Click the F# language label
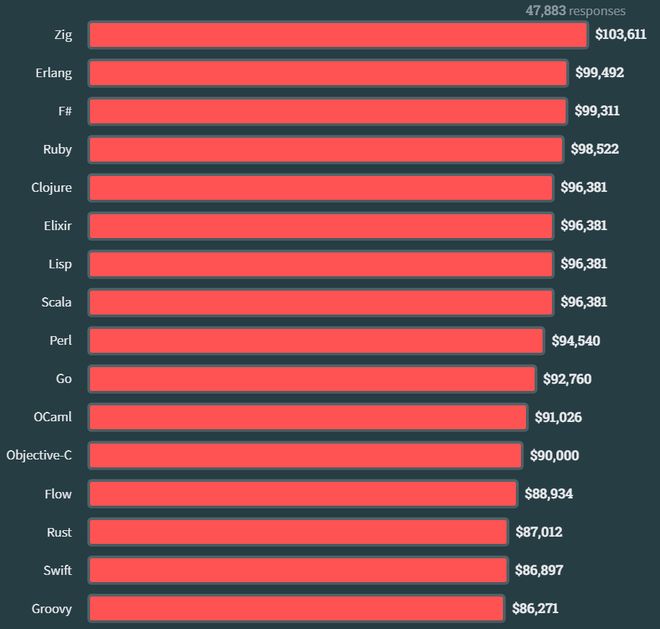Screen dimensions: 660x629 [65, 111]
